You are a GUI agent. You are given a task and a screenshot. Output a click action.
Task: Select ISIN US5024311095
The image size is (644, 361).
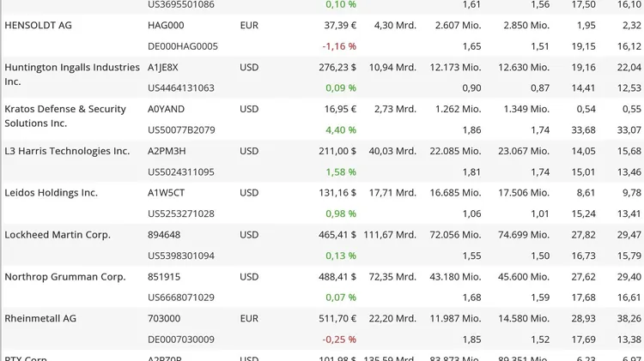coord(181,171)
